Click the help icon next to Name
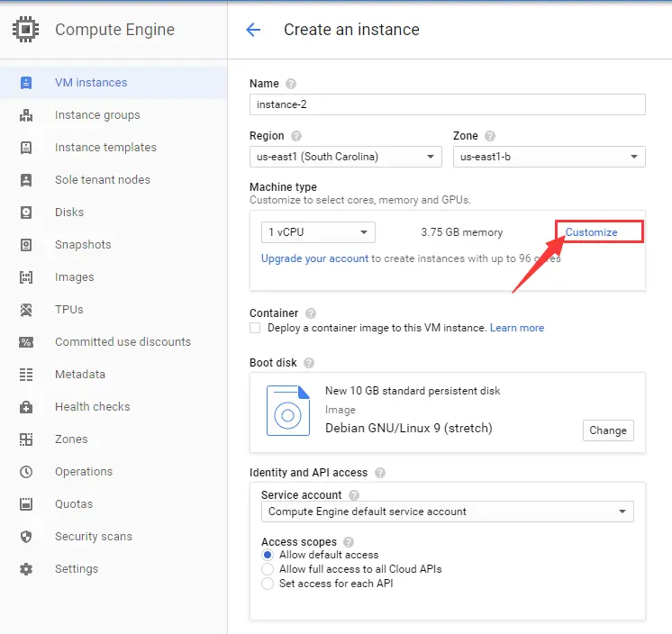Image resolution: width=672 pixels, height=634 pixels. click(x=291, y=84)
